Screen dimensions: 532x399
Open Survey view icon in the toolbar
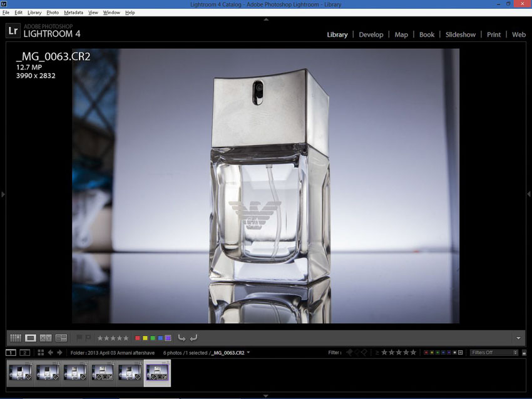click(61, 338)
